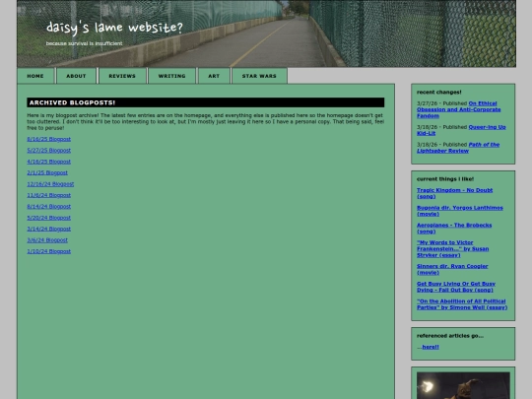Open the 11/6/24 Blogpost link
Screen dimensions: 532x399
point(49,195)
